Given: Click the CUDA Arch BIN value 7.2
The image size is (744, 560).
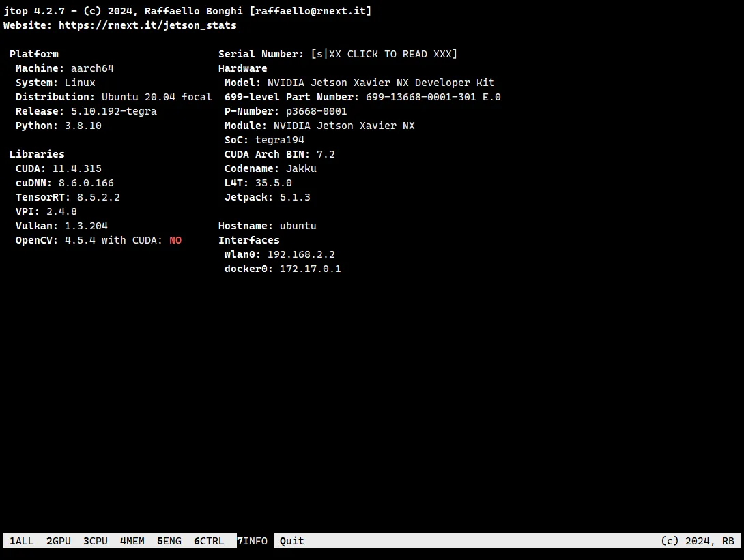Looking at the screenshot, I should (x=326, y=154).
